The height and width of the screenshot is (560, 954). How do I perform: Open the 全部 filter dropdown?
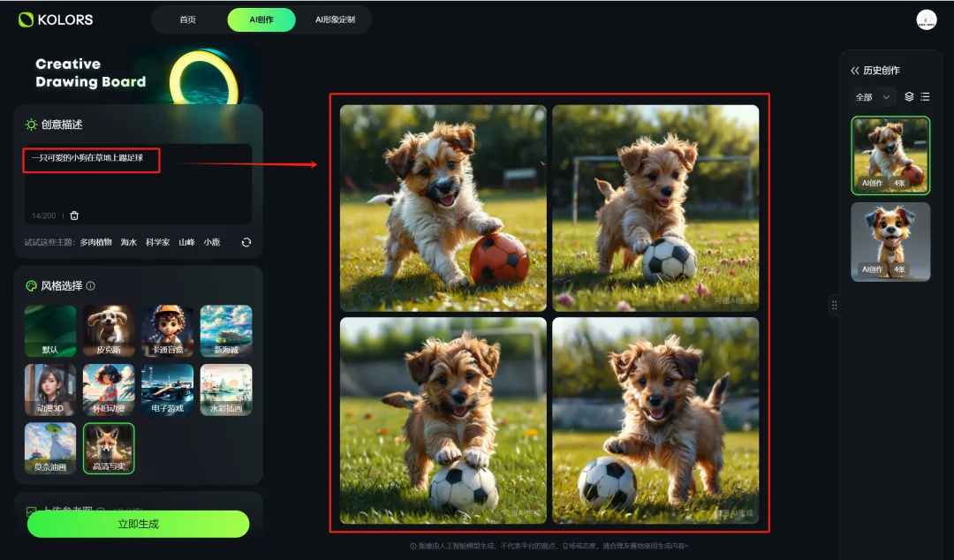(x=873, y=97)
